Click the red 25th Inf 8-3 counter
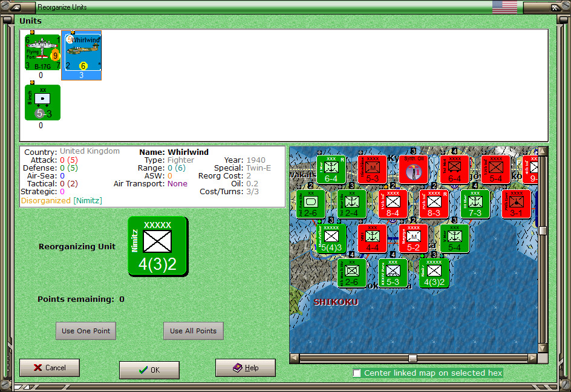 click(x=434, y=204)
